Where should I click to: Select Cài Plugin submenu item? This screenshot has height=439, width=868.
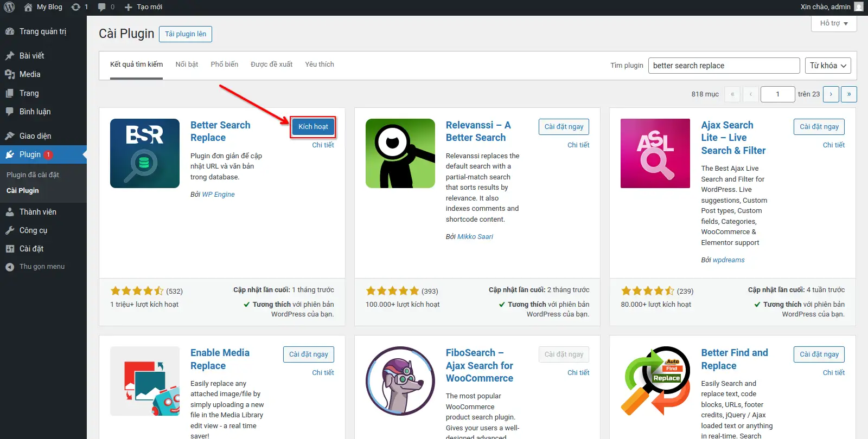coord(23,191)
